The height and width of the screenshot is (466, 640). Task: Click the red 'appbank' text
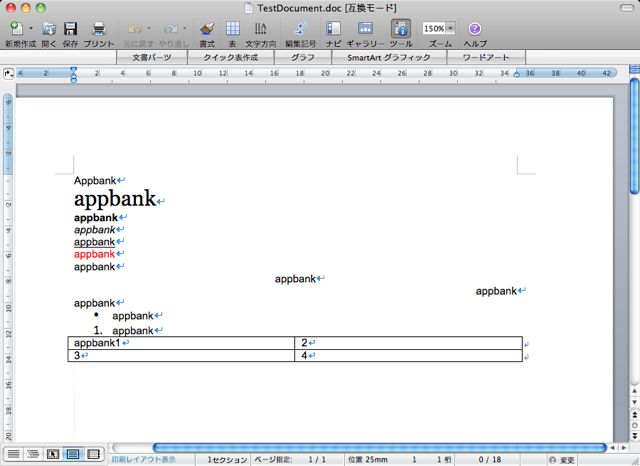click(95, 254)
